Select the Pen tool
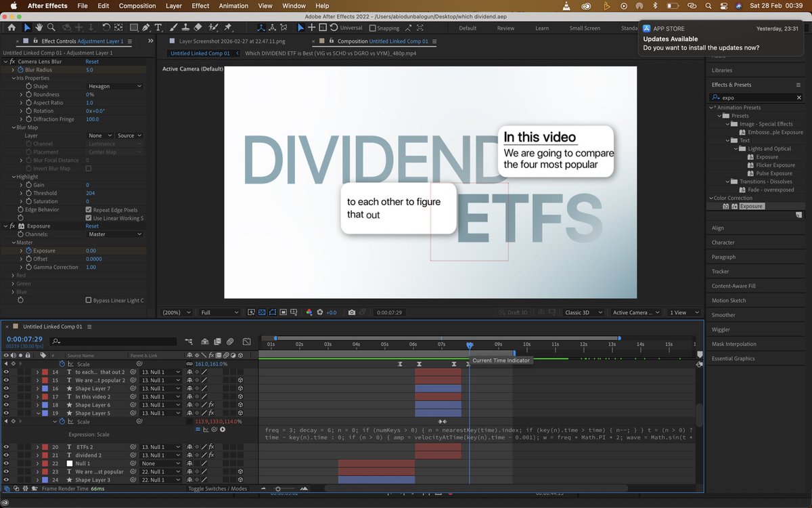This screenshot has height=508, width=812. (x=146, y=28)
